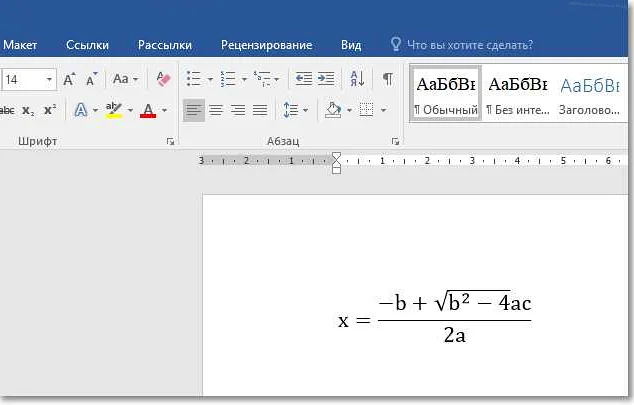Toggle paragraph marks display (¶)
The height and width of the screenshot is (405, 634).
point(387,79)
